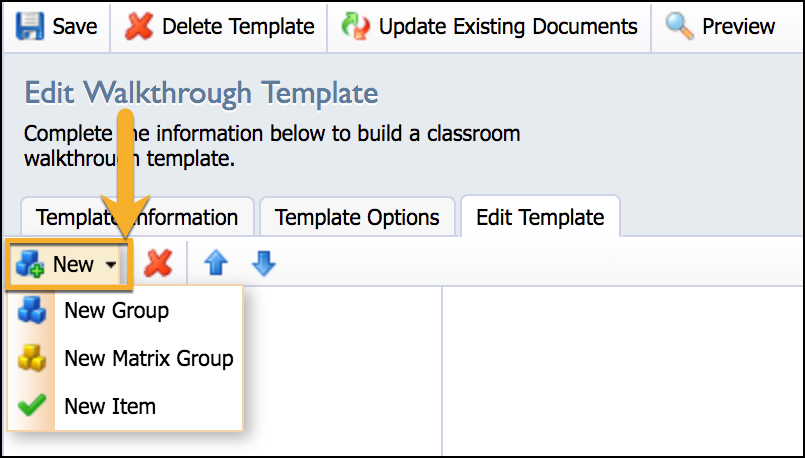Open the Template Options tab
The width and height of the screenshot is (805, 458).
(357, 218)
